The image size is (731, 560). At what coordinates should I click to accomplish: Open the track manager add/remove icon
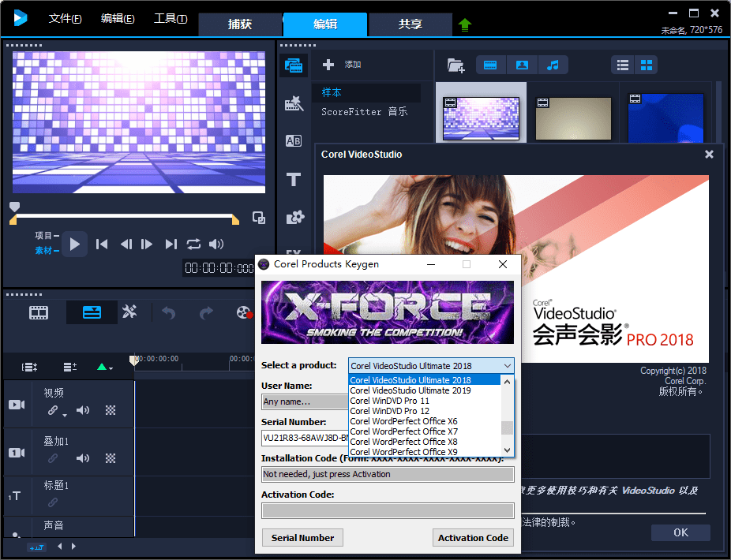coord(70,367)
